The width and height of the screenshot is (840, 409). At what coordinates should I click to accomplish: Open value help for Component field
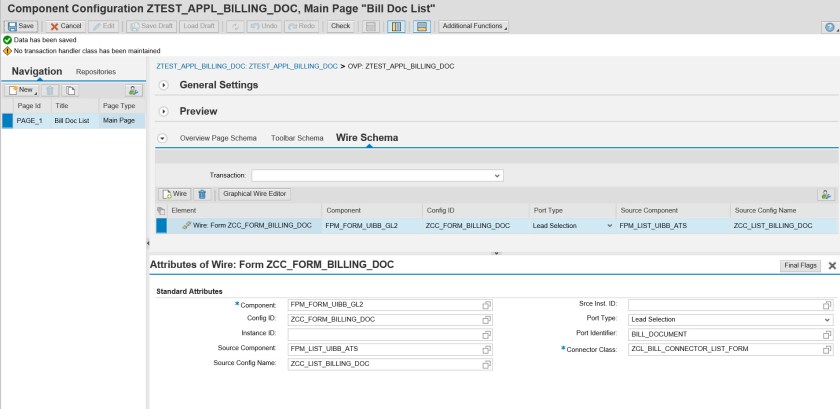pos(486,304)
